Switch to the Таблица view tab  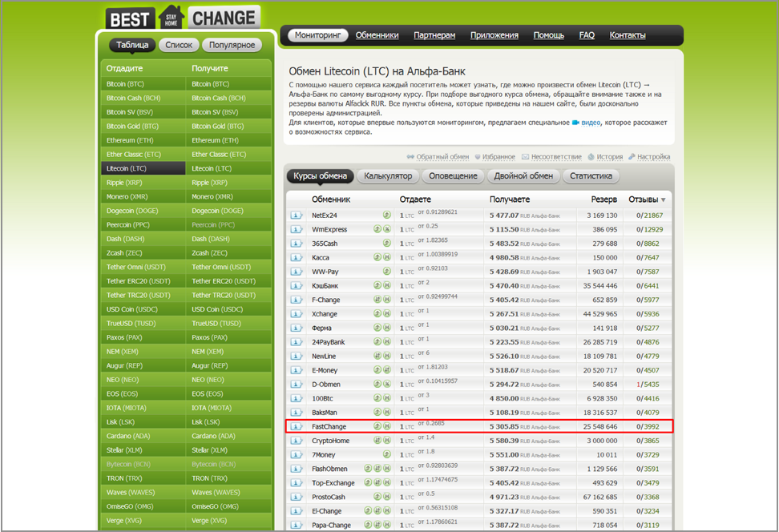132,45
